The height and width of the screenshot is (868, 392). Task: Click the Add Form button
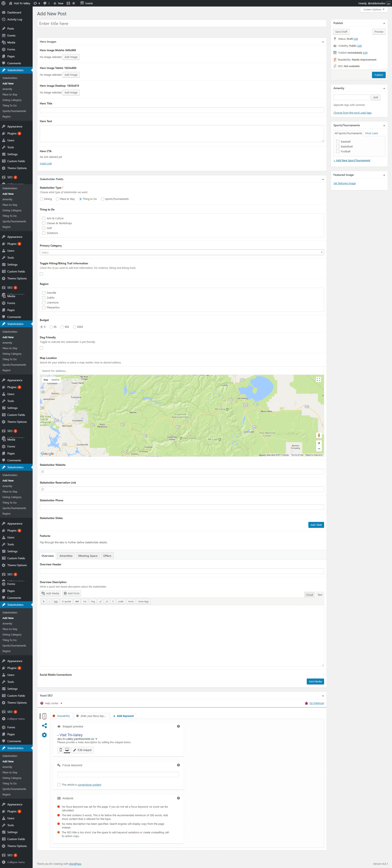tap(71, 593)
